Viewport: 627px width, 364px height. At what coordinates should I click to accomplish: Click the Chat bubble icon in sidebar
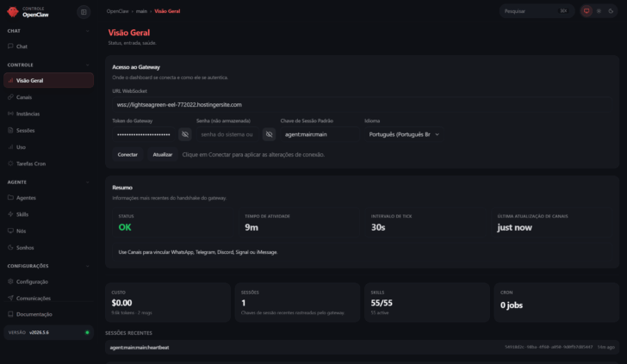click(x=10, y=46)
